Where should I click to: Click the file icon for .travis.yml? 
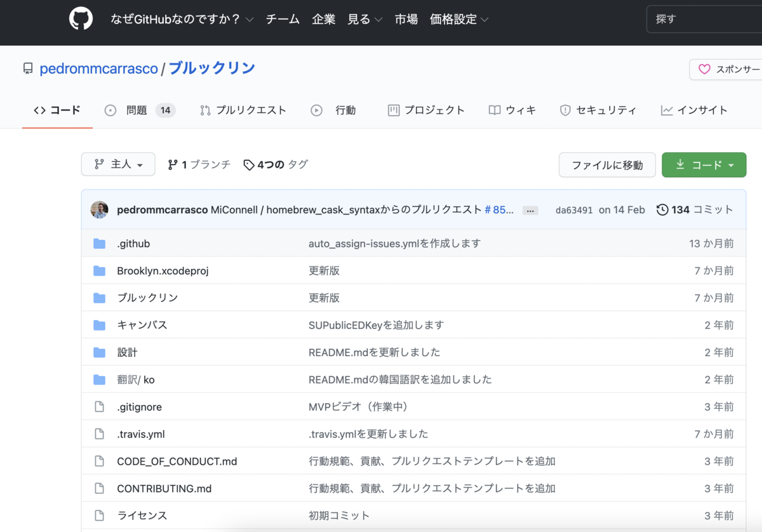click(99, 434)
